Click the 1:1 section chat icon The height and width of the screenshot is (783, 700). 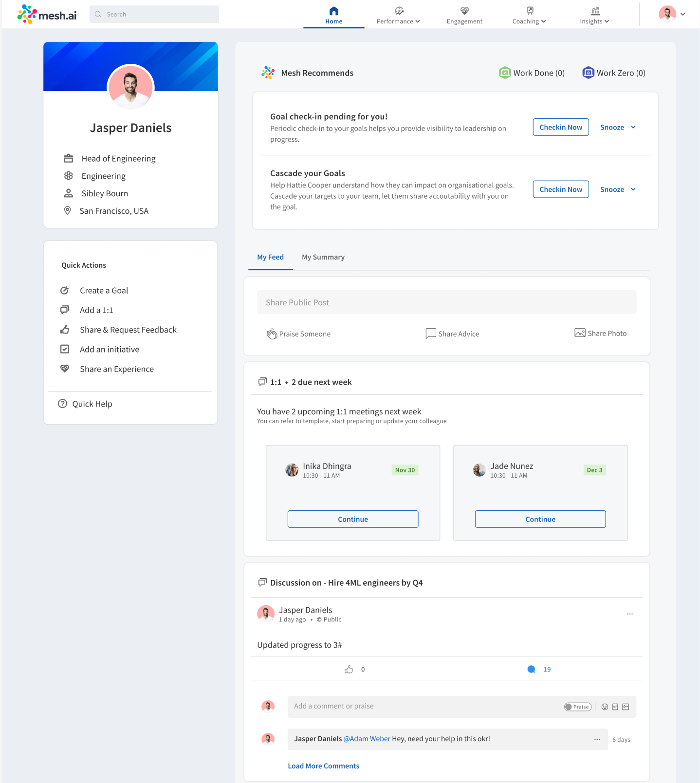262,382
